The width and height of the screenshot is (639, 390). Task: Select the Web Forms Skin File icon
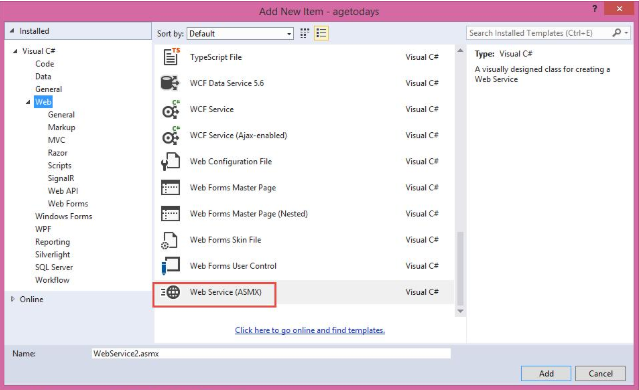170,240
